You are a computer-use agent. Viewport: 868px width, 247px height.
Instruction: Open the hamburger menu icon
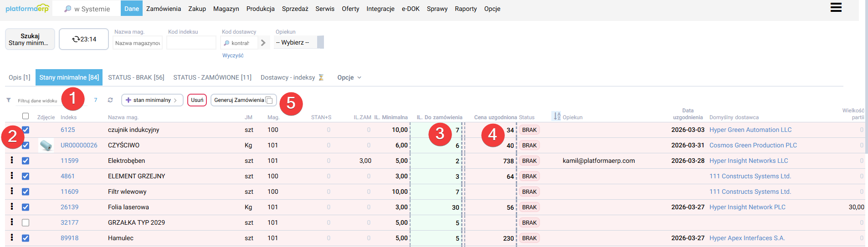pos(836,7)
